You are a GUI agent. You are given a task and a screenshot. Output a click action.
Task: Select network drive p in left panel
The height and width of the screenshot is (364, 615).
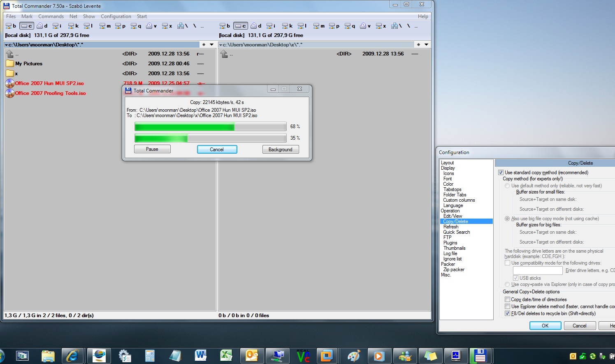click(121, 25)
